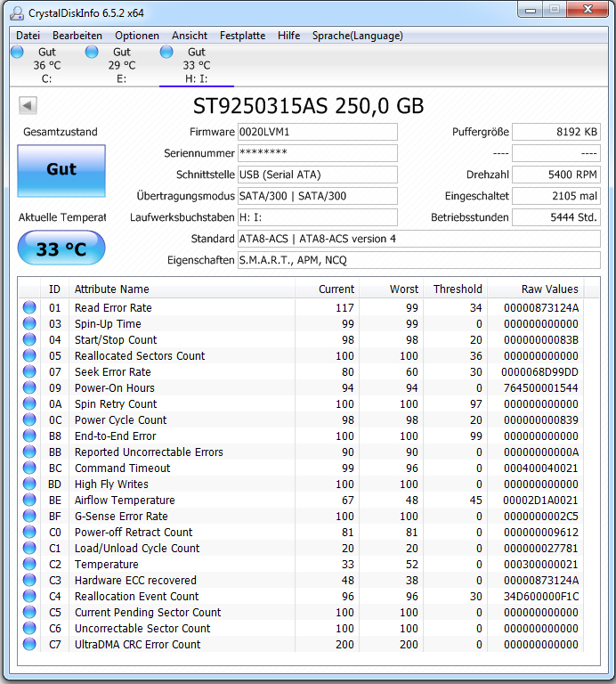Open the Datei menu
Viewport: 616px width, 684px height.
[x=28, y=36]
